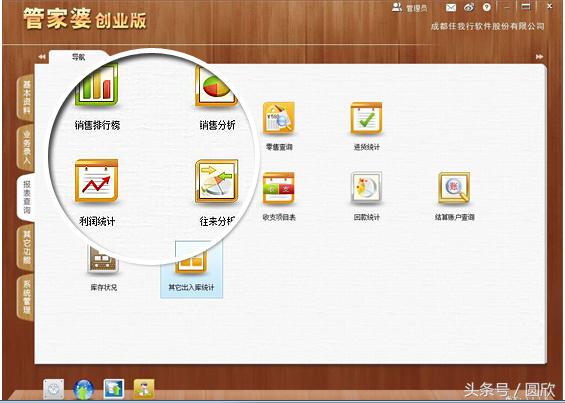Open the yellow person dock icon
The width and height of the screenshot is (565, 403).
coord(144,389)
